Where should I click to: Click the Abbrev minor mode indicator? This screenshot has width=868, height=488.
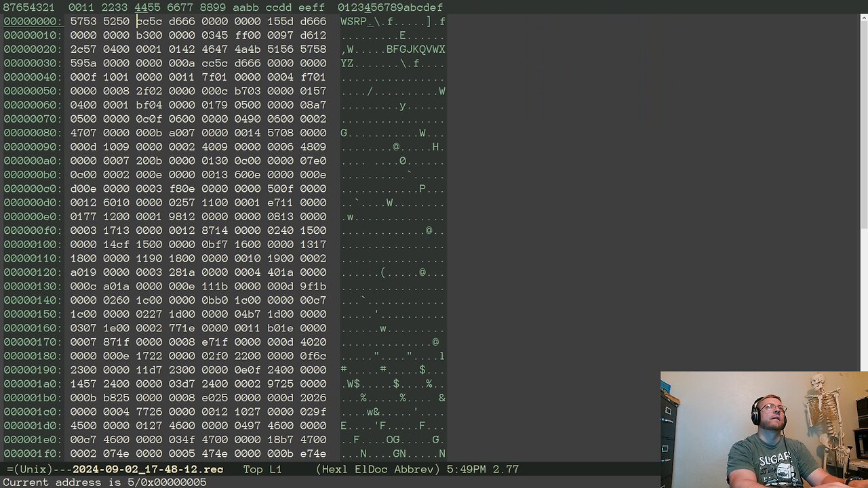418,469
